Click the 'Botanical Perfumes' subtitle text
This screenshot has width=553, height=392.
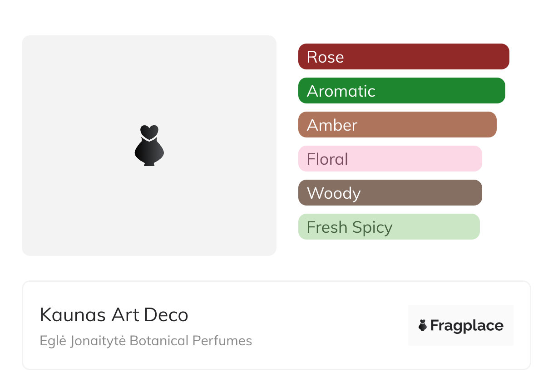[190, 341]
